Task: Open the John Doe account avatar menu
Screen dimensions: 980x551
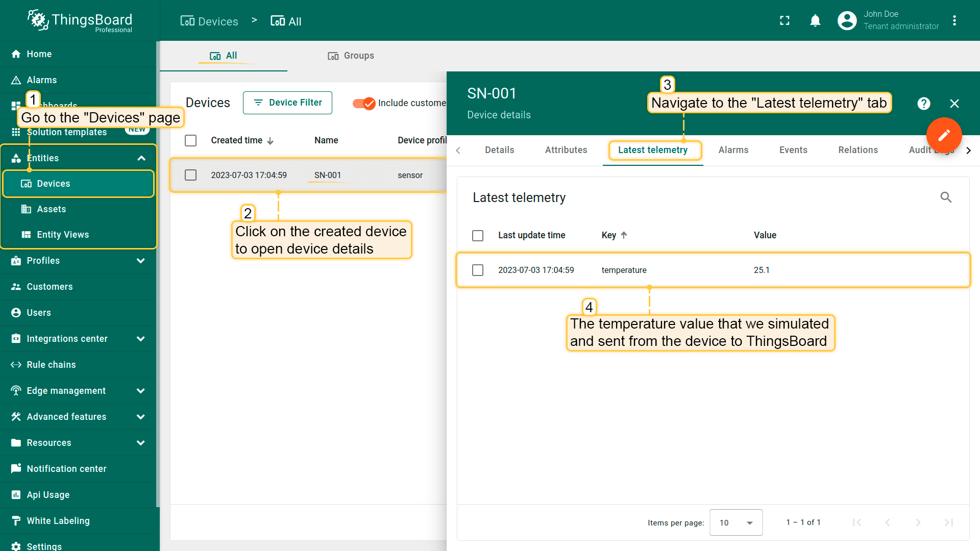Action: (846, 20)
